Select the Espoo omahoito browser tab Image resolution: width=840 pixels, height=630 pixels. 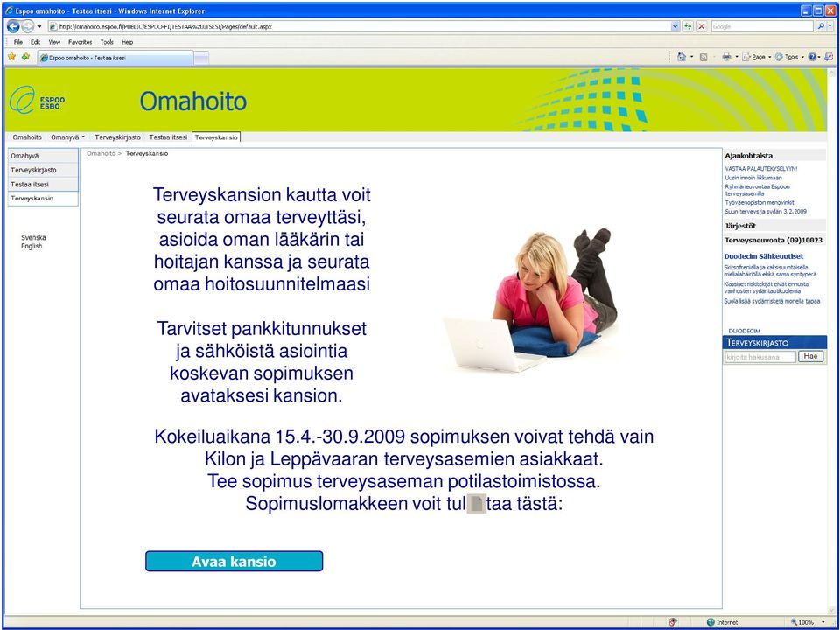pyautogui.click(x=115, y=58)
